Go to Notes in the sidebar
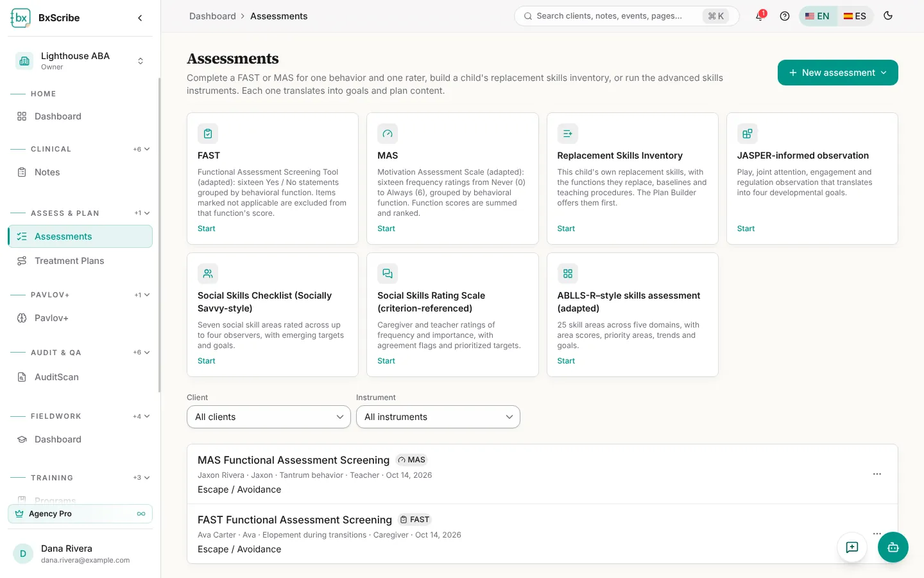Screen dimensions: 924x578 point(80,172)
